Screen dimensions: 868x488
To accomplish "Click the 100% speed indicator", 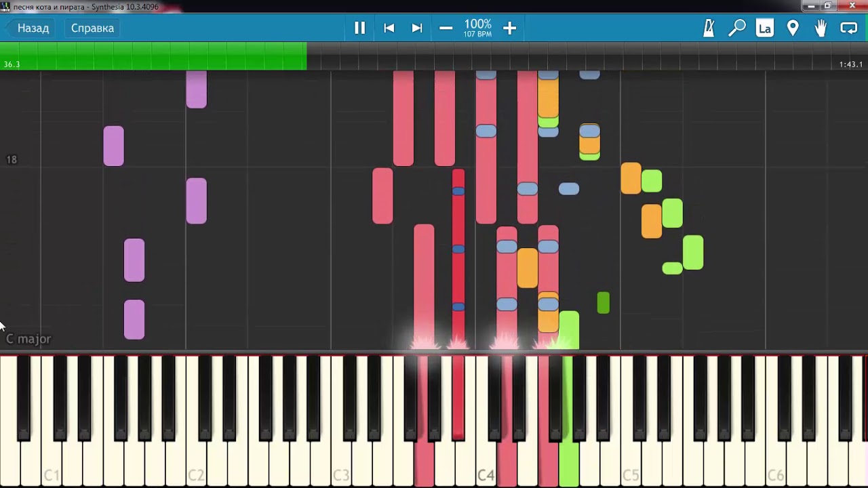I will tap(477, 24).
